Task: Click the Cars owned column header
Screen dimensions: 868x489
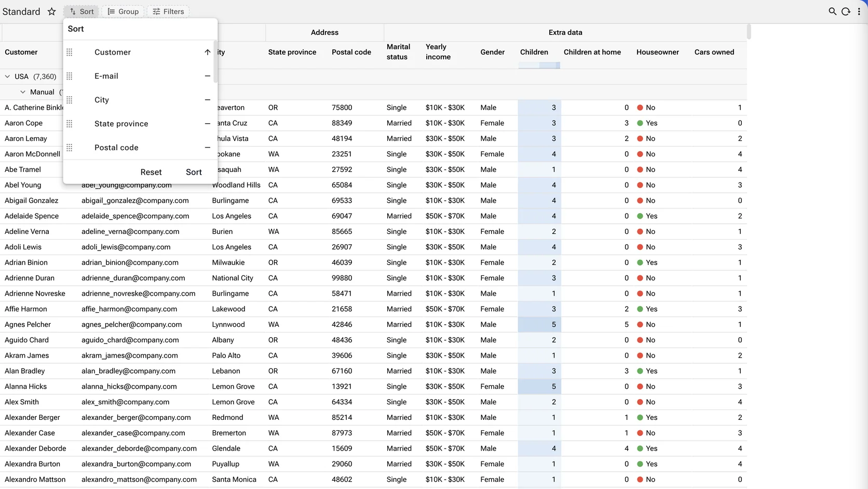Action: [714, 52]
